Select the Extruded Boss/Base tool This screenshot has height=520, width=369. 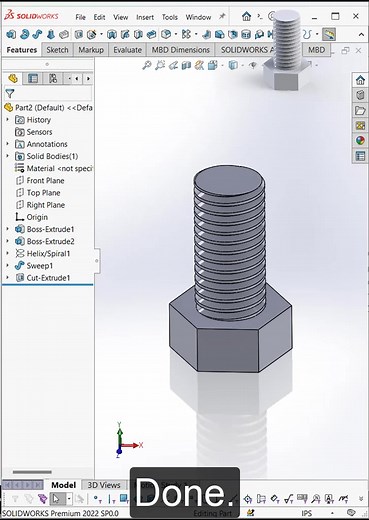click(x=11, y=34)
